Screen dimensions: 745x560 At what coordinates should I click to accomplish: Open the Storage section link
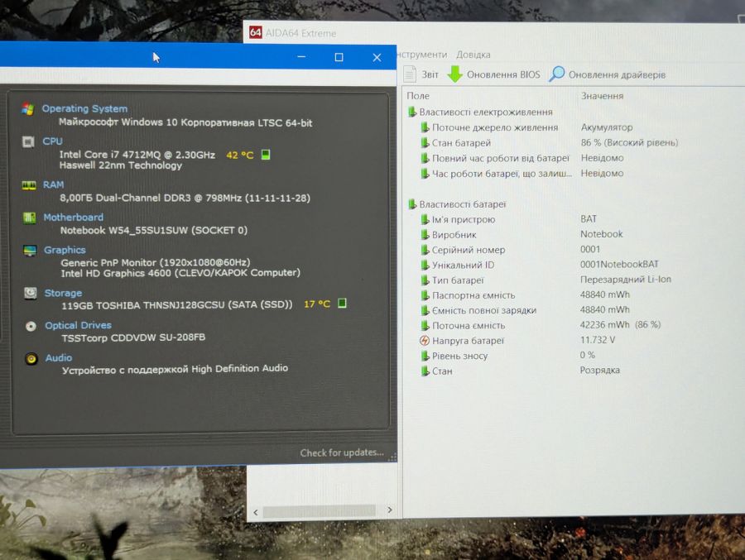pyautogui.click(x=63, y=293)
